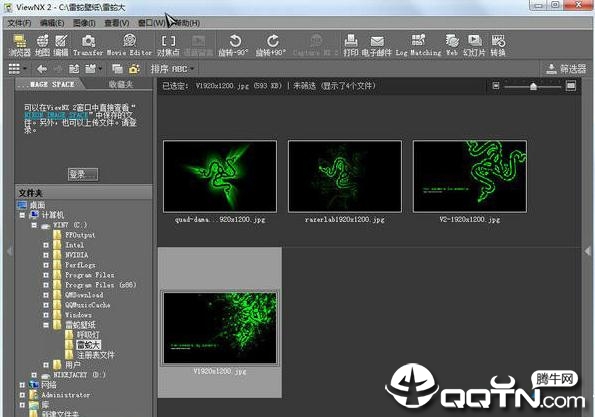Start the slideshow (幻灯片)
This screenshot has height=417, width=595.
[x=474, y=45]
